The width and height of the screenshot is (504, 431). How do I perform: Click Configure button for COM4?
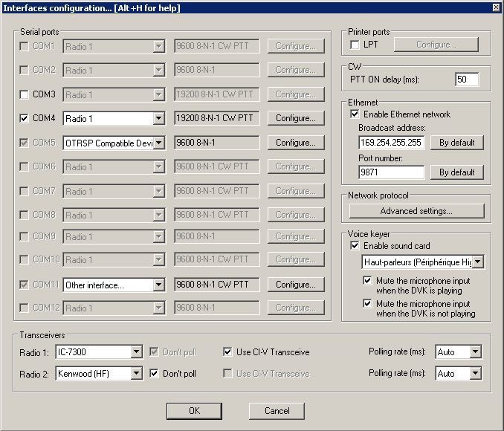(x=296, y=118)
